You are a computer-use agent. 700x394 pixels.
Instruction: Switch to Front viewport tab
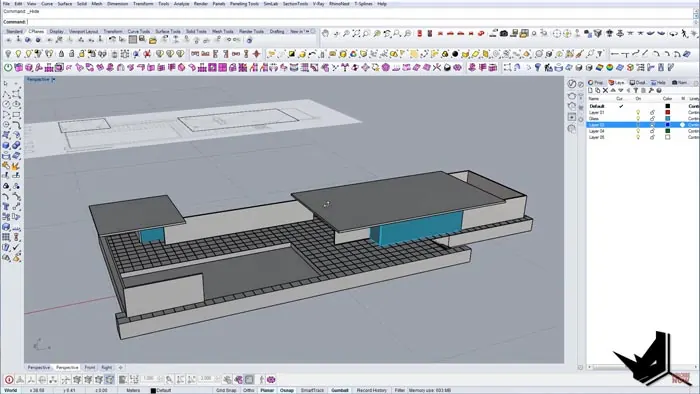90,367
